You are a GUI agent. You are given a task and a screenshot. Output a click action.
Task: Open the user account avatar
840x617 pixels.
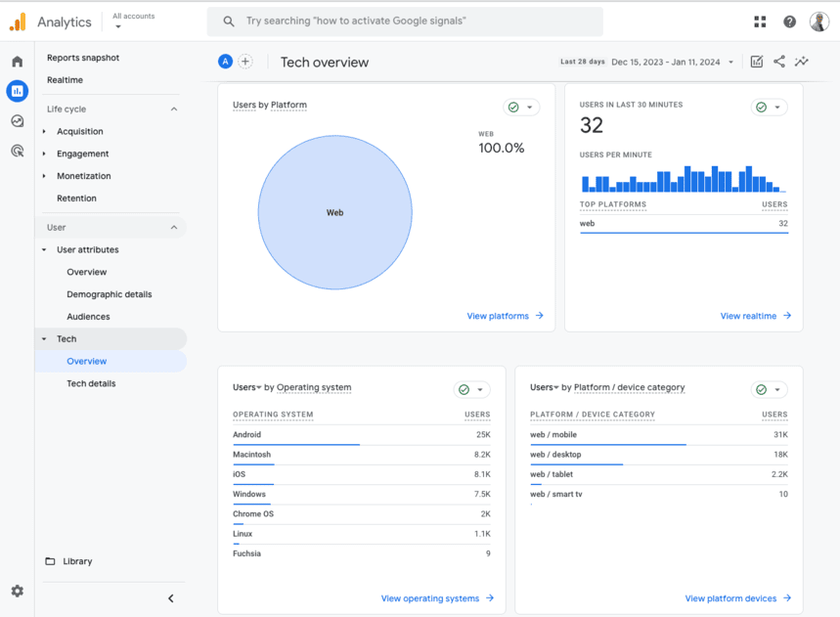coord(819,22)
